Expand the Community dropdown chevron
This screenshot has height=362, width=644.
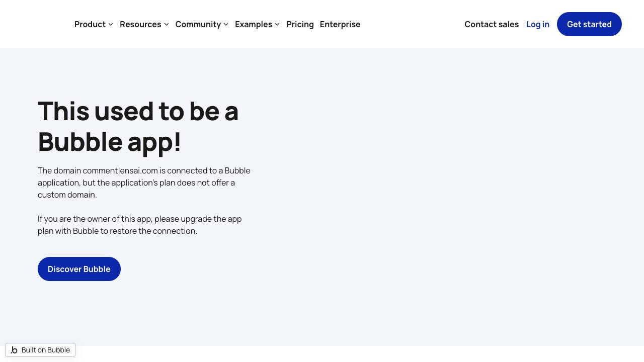[x=226, y=25]
